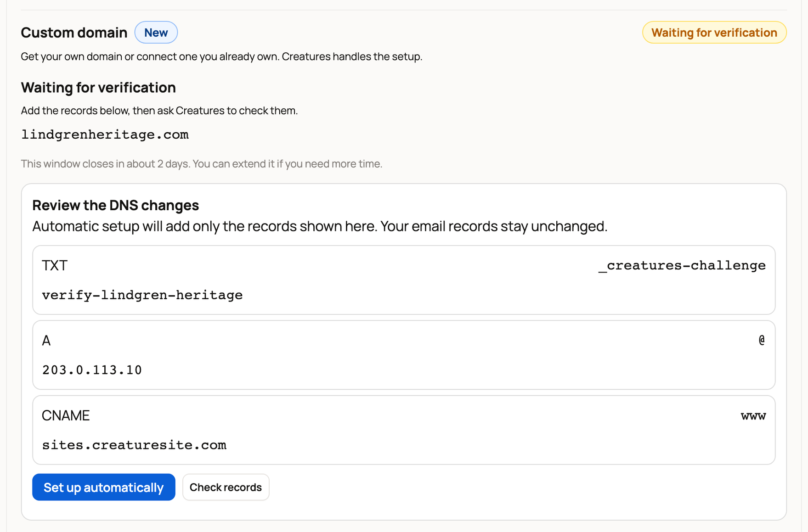Select the _creatures-challenge record name

[x=682, y=265]
